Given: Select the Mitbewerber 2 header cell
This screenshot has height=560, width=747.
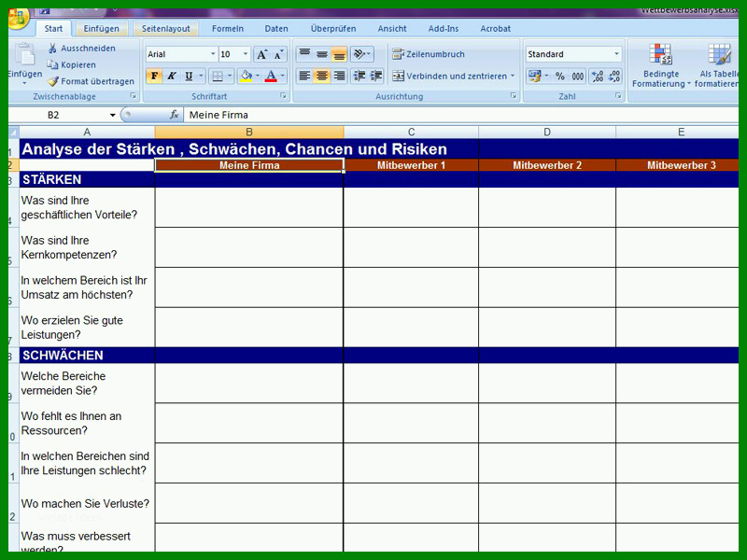Looking at the screenshot, I should [x=547, y=165].
